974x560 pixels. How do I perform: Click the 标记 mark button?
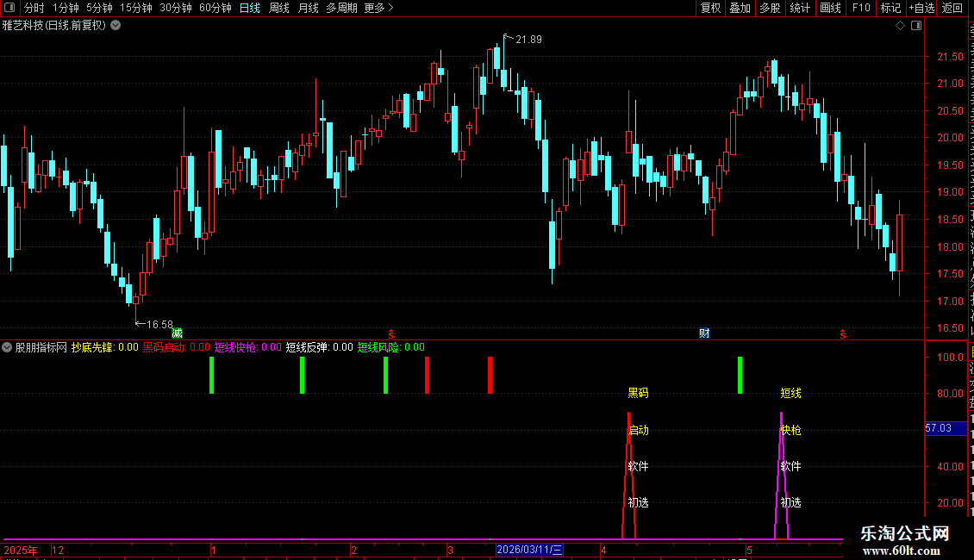pyautogui.click(x=890, y=8)
